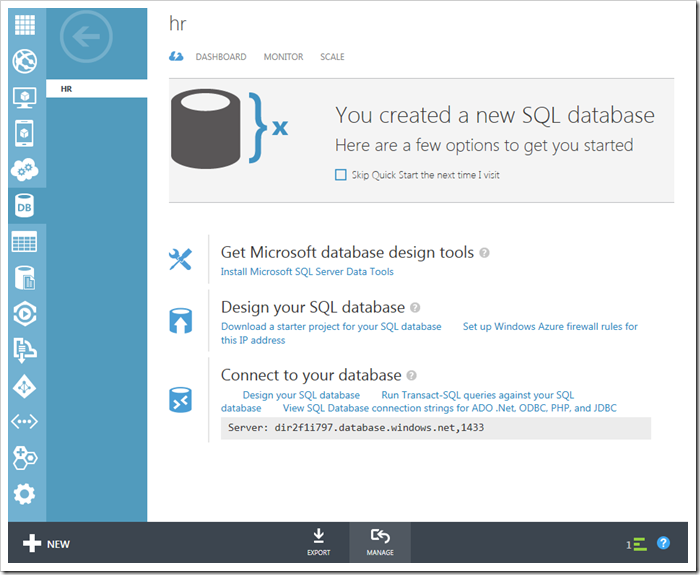Image resolution: width=700 pixels, height=575 pixels.
Task: Open the All Items grid icon
Action: click(x=25, y=25)
